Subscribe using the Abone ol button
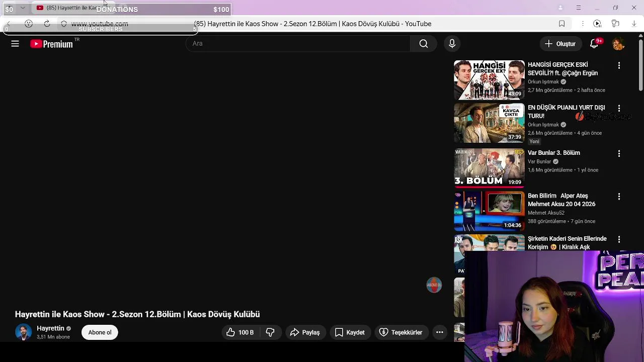Image resolution: width=644 pixels, height=362 pixels. tap(100, 332)
